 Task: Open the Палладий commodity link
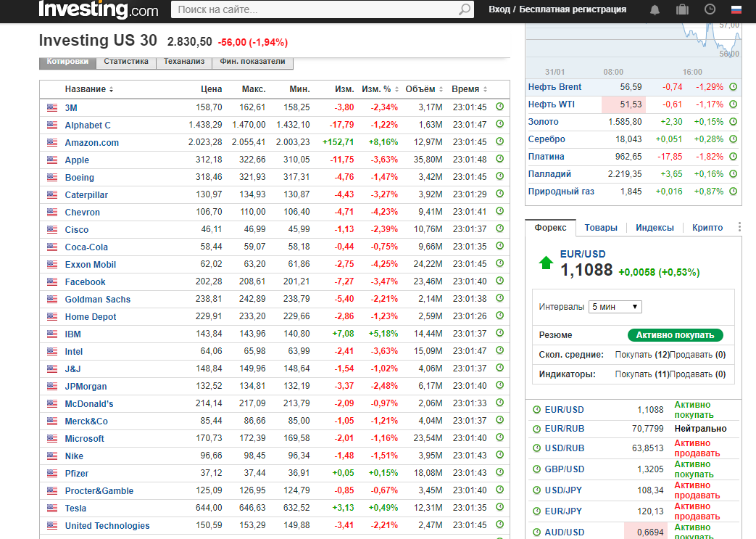coord(549,173)
